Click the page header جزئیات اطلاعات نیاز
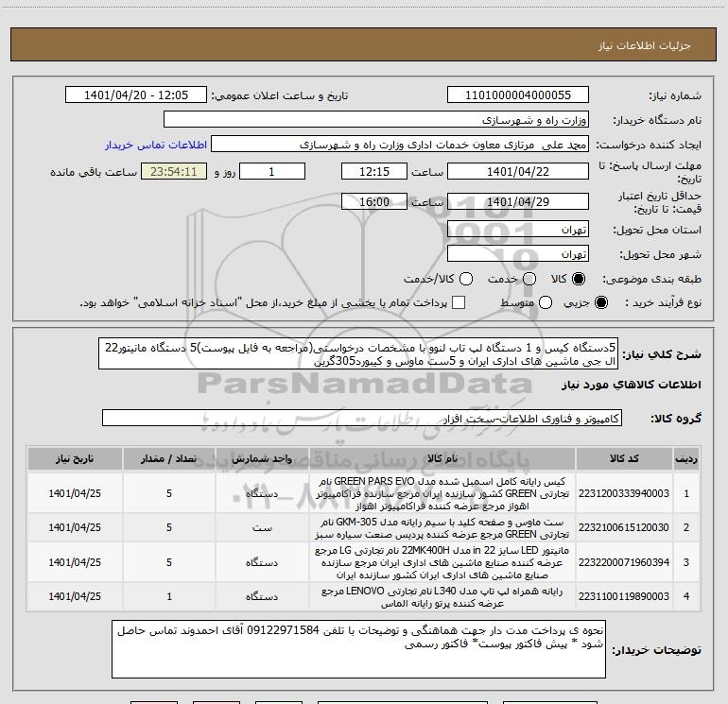728x704 pixels. coord(645,45)
